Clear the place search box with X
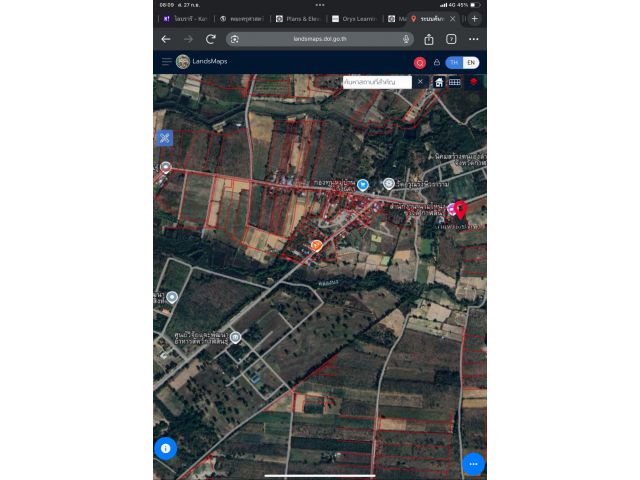This screenshot has width=640, height=480. pyautogui.click(x=420, y=82)
